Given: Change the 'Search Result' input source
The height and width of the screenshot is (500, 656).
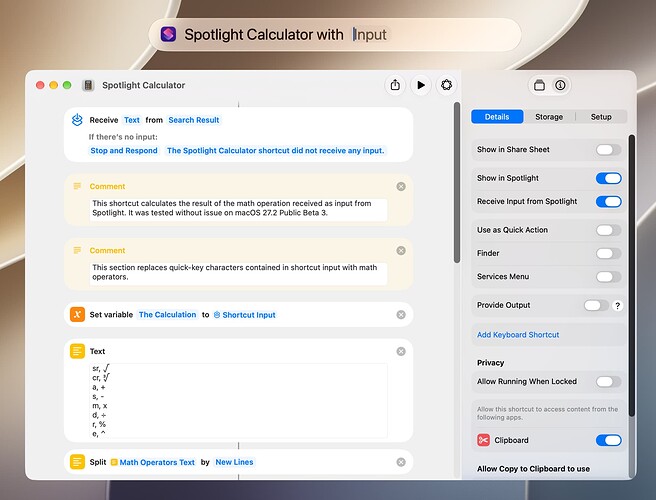Looking at the screenshot, I should (x=194, y=120).
